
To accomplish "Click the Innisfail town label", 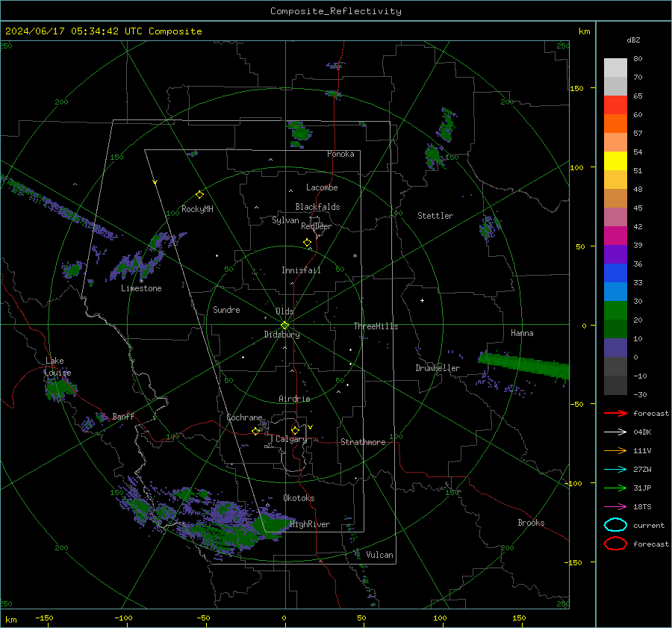I will click(301, 270).
